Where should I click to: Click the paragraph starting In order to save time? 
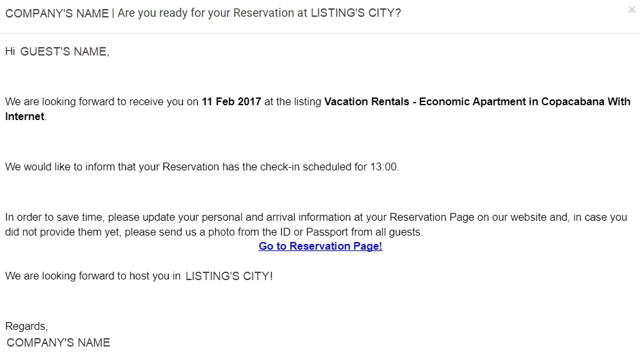(x=316, y=225)
